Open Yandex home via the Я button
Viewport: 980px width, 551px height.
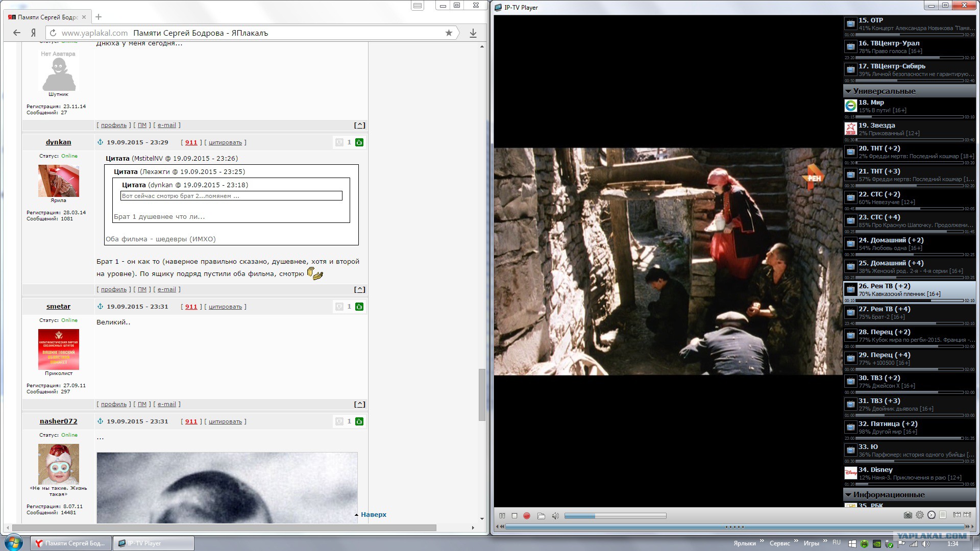[x=33, y=33]
